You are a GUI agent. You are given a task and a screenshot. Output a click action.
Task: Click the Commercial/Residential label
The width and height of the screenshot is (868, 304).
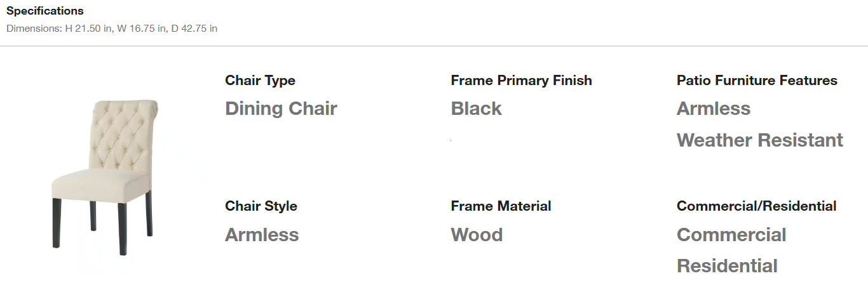756,206
